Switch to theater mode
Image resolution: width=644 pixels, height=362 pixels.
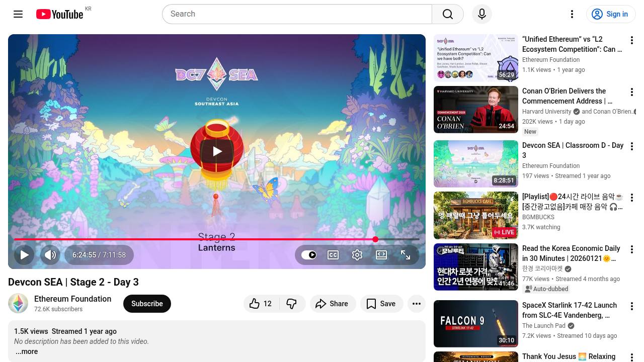click(381, 255)
